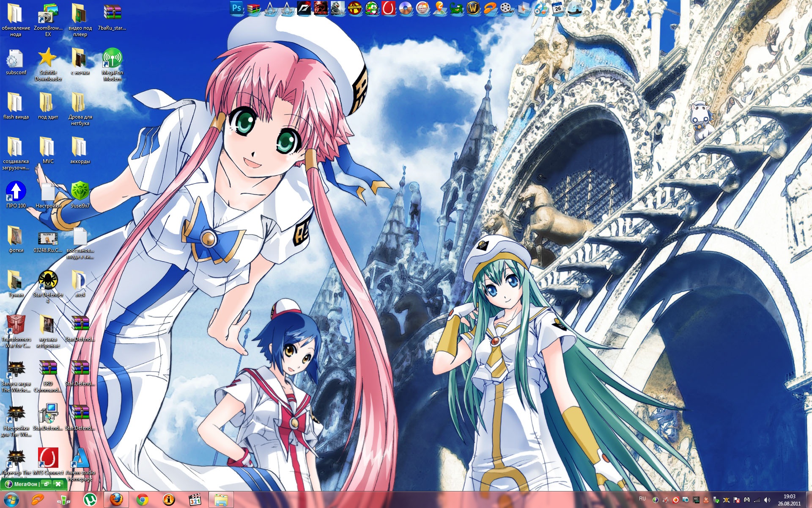Open ERD Commander archive icon
This screenshot has height=508, width=812.
pos(48,375)
